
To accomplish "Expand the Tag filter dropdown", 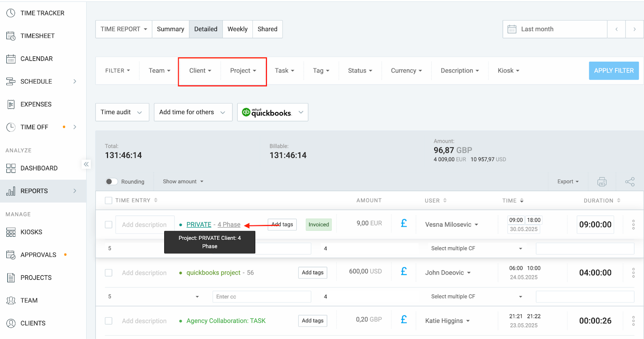I will coord(321,70).
